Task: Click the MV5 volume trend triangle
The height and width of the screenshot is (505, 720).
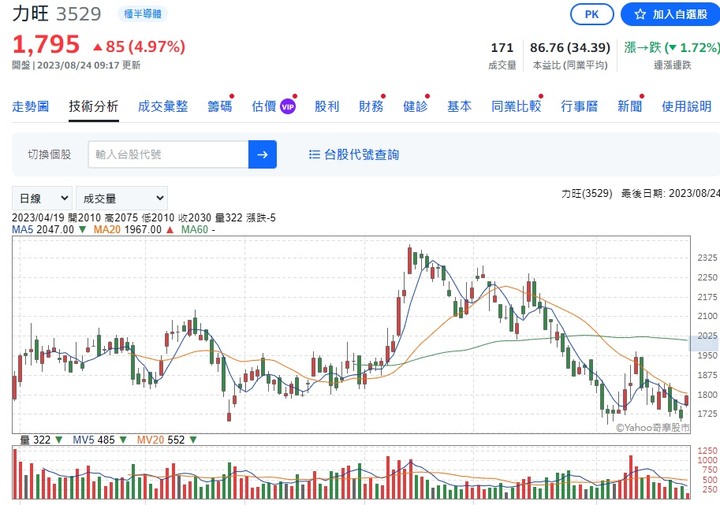Action: [124, 440]
